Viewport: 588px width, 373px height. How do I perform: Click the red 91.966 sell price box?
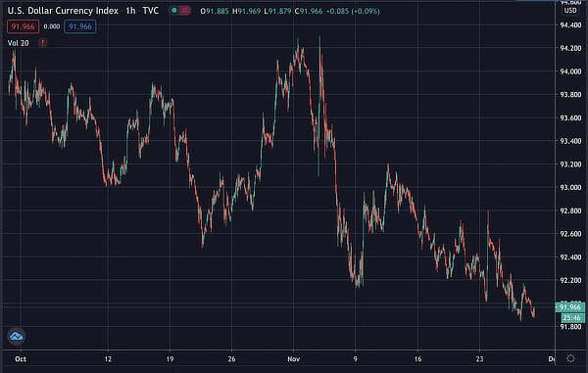tap(23, 26)
